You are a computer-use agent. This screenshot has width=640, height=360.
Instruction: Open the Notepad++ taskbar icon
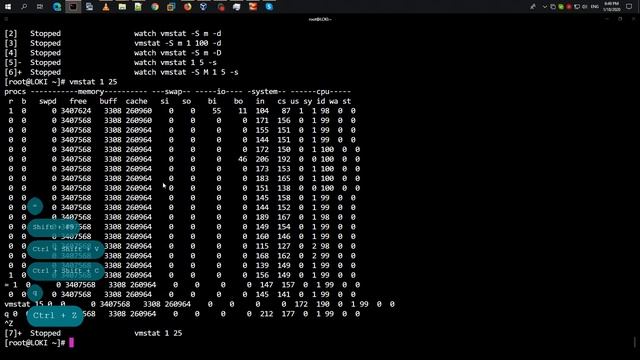(138, 7)
